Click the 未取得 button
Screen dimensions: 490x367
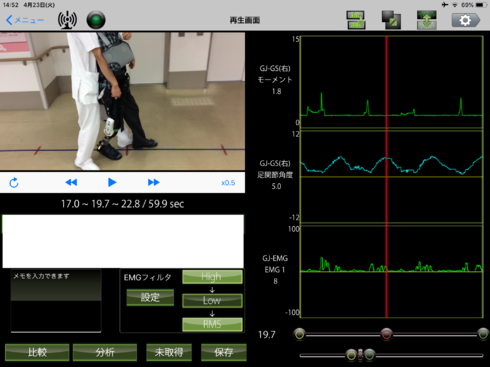(169, 352)
